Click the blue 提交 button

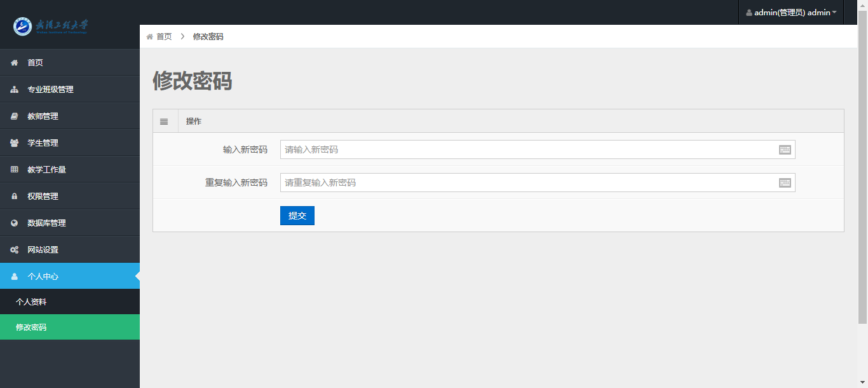(297, 216)
